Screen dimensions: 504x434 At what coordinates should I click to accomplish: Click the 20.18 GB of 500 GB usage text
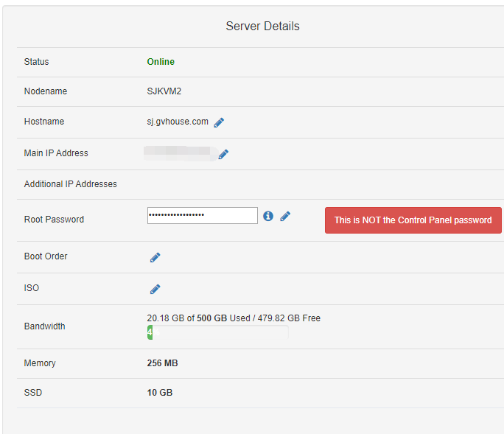234,318
